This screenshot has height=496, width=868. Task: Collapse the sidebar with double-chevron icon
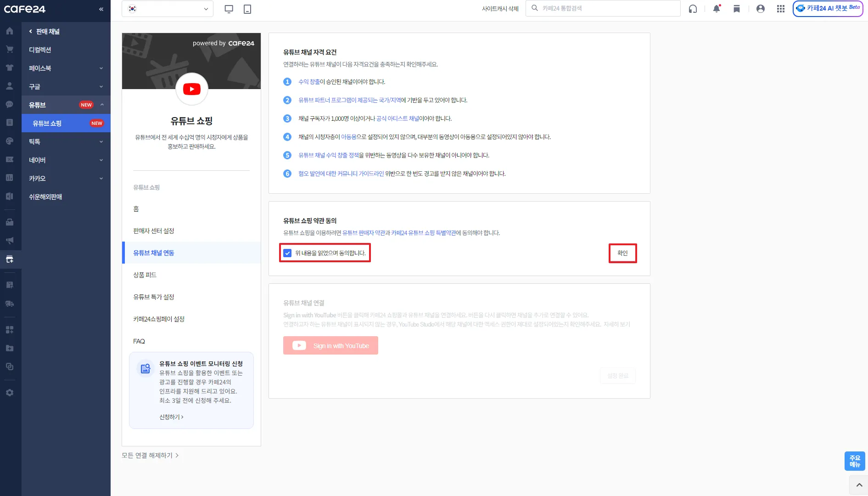coord(101,9)
